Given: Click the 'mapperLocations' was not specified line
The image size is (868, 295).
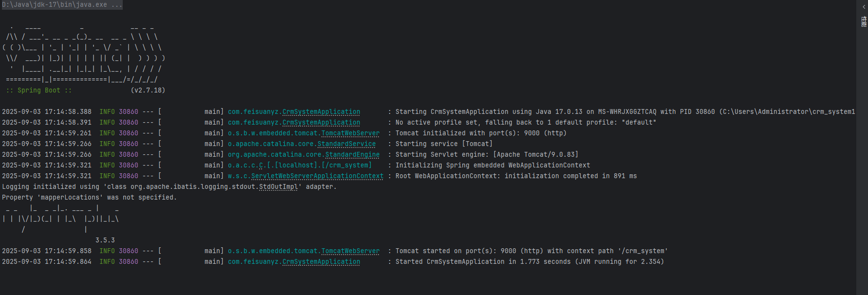Looking at the screenshot, I should point(89,198).
